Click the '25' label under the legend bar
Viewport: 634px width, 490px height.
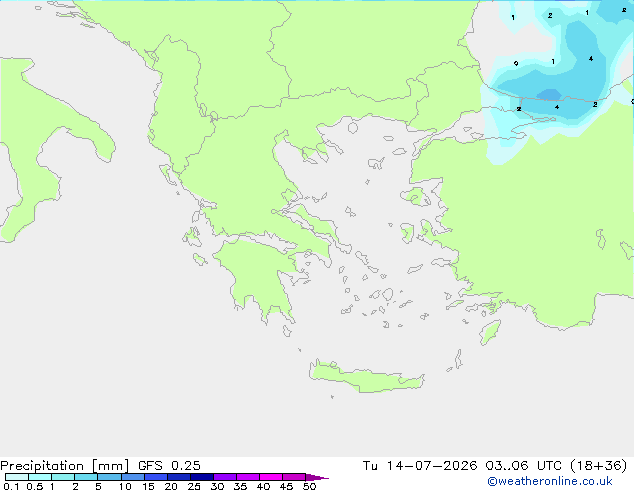tap(194, 486)
